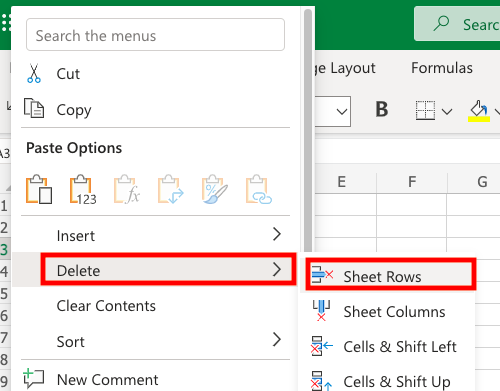500x391 pixels.
Task: Open the Formulas ribbon tab
Action: tap(442, 68)
